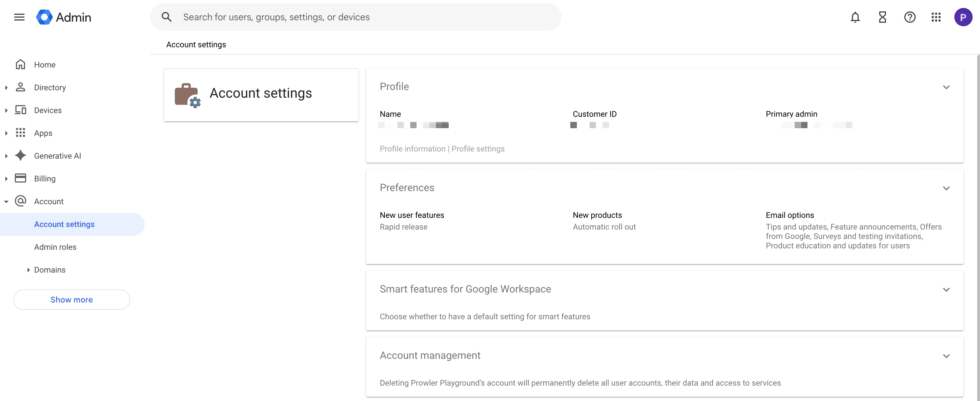980x401 pixels.
Task: Click the search magnifier icon
Action: coord(167,17)
